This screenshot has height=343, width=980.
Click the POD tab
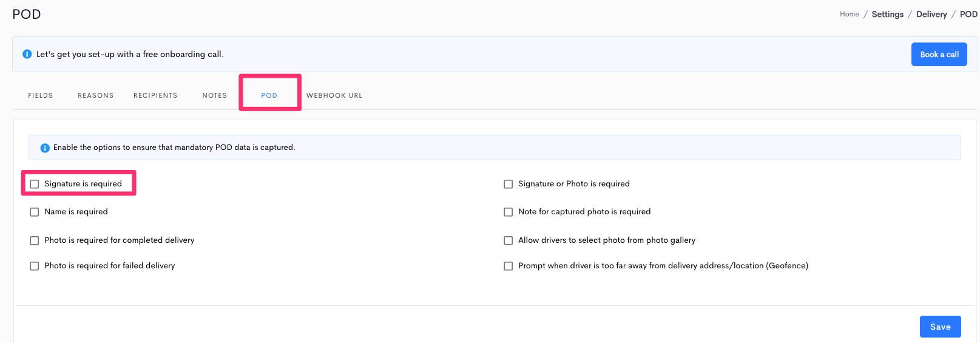click(269, 95)
